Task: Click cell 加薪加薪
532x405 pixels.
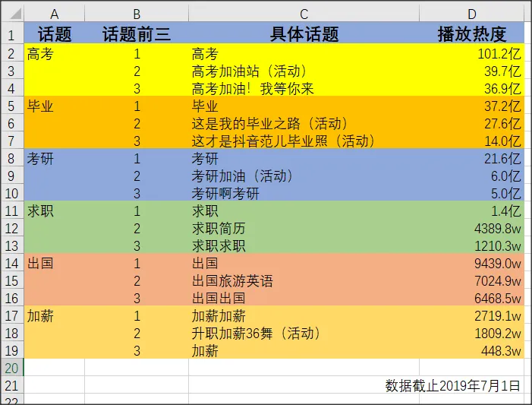Action: [x=304, y=315]
